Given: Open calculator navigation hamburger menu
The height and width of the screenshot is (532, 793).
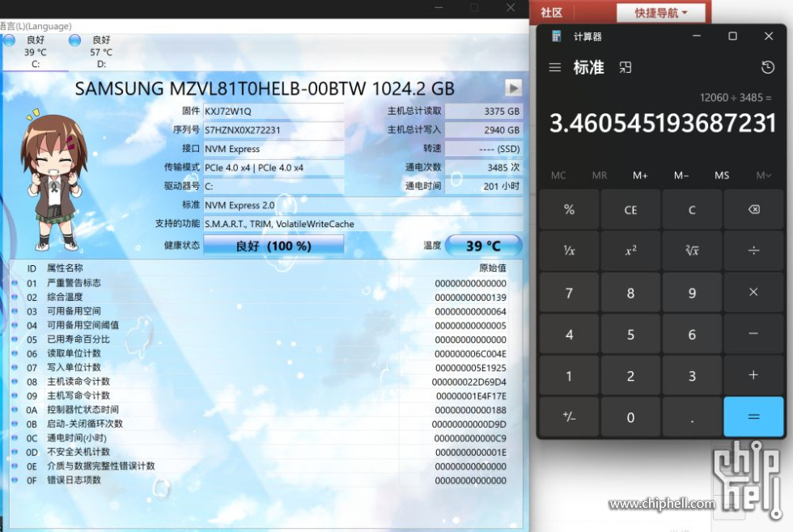Looking at the screenshot, I should coord(555,67).
